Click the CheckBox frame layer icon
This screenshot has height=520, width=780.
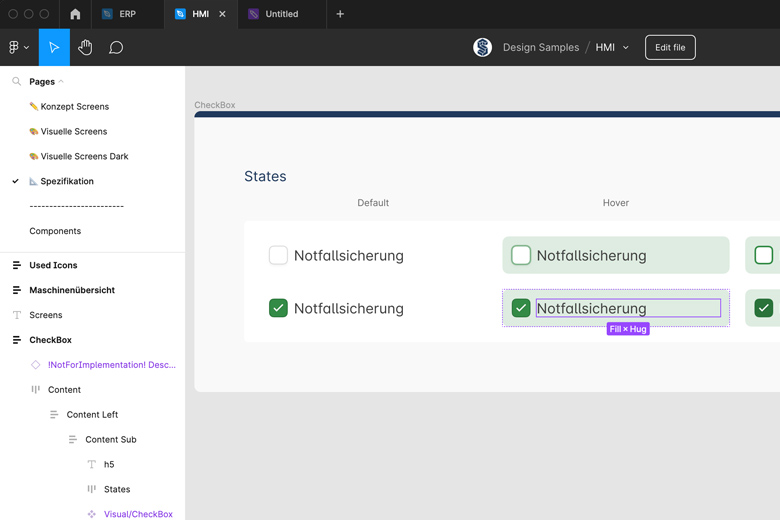pos(16,340)
